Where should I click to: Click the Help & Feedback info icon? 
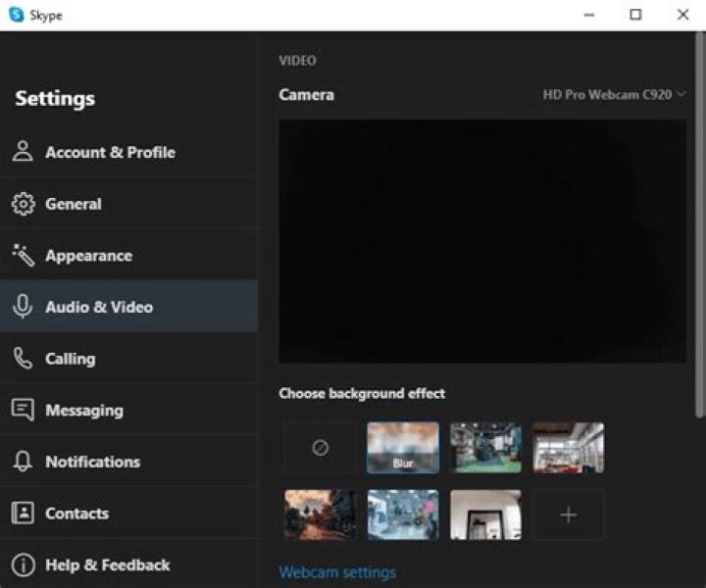coord(23,565)
